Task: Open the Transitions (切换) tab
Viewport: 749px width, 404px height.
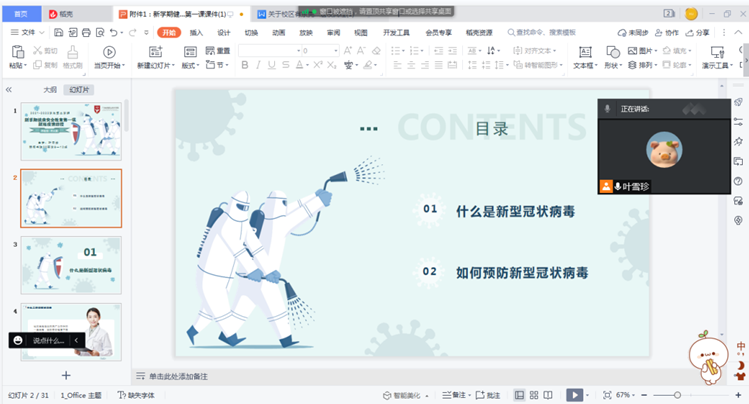Action: [x=251, y=32]
